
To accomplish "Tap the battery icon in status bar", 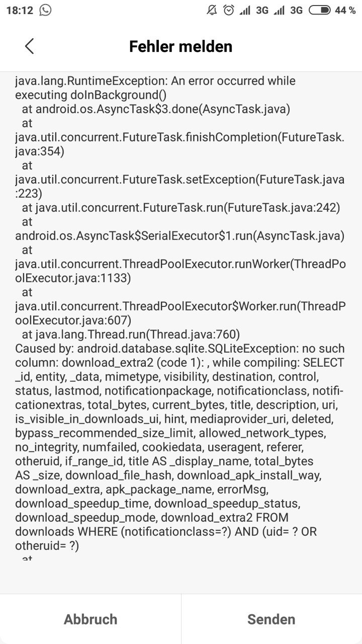I will coord(319,10).
